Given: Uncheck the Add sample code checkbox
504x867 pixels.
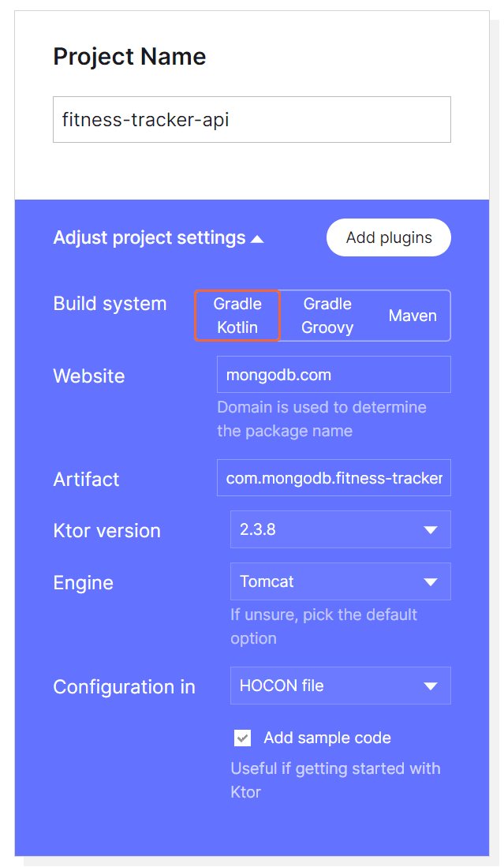Looking at the screenshot, I should (242, 738).
